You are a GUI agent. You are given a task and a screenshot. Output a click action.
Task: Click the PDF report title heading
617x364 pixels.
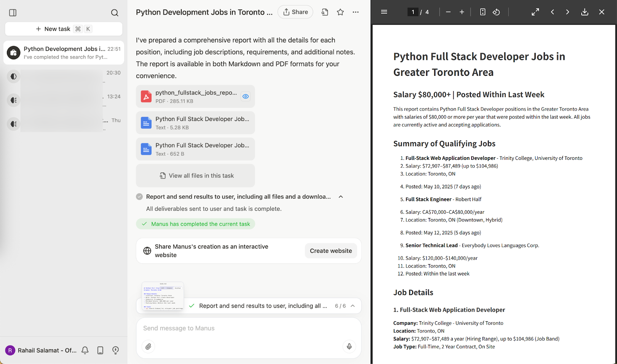point(479,64)
